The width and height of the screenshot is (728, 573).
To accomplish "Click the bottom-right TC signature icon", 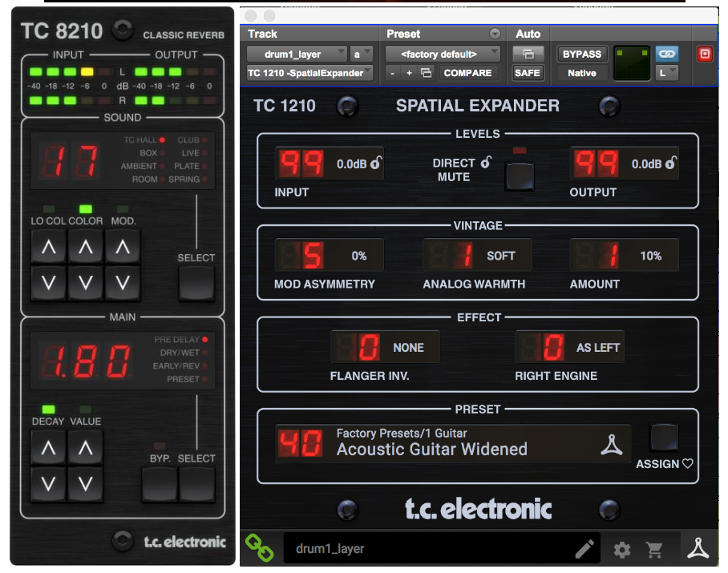I will point(698,548).
